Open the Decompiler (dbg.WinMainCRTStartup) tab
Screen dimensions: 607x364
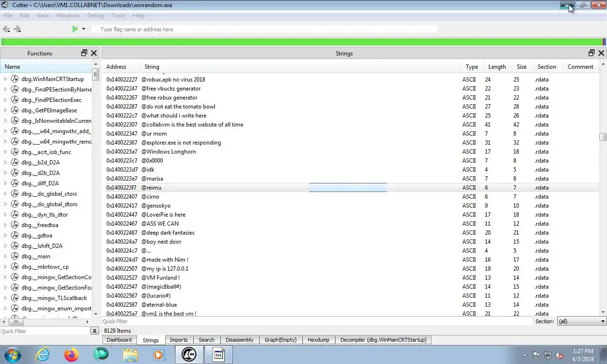click(x=383, y=340)
